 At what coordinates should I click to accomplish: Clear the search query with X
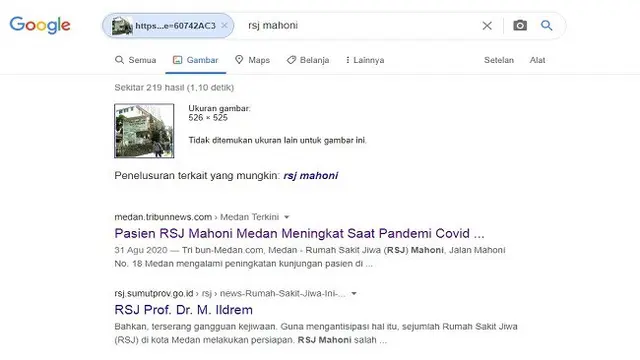point(487,26)
